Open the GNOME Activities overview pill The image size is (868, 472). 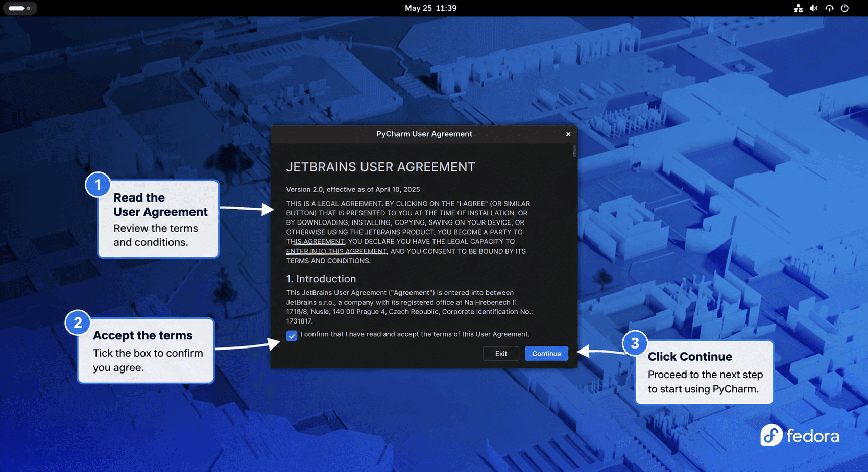click(19, 8)
